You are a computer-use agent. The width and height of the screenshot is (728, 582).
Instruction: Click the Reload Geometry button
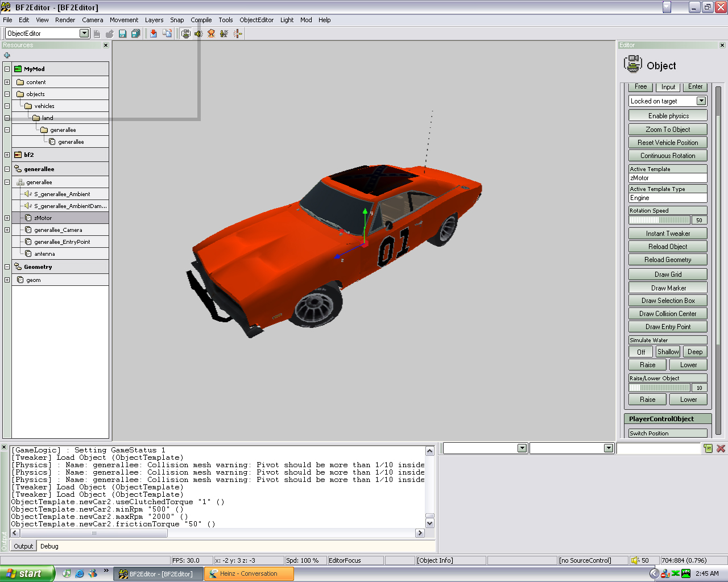point(668,260)
